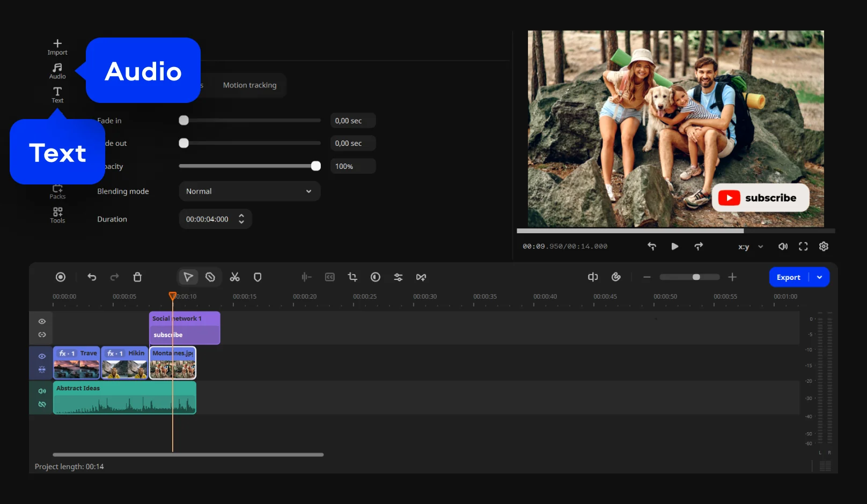Toggle link on the audio track

click(x=42, y=404)
